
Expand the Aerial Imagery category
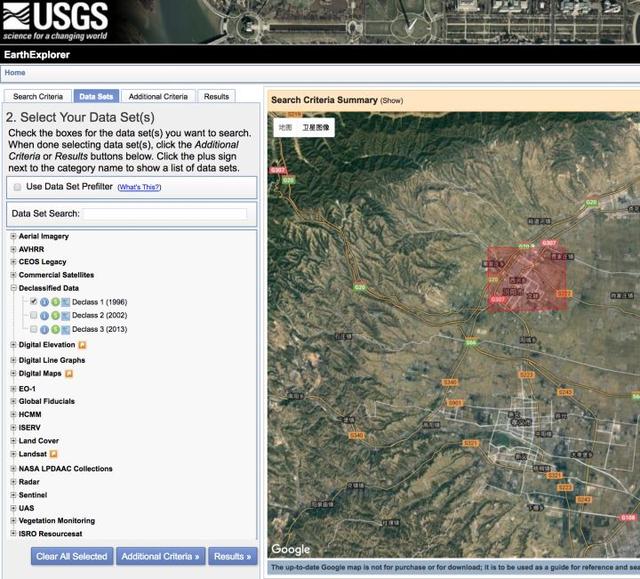(13, 236)
